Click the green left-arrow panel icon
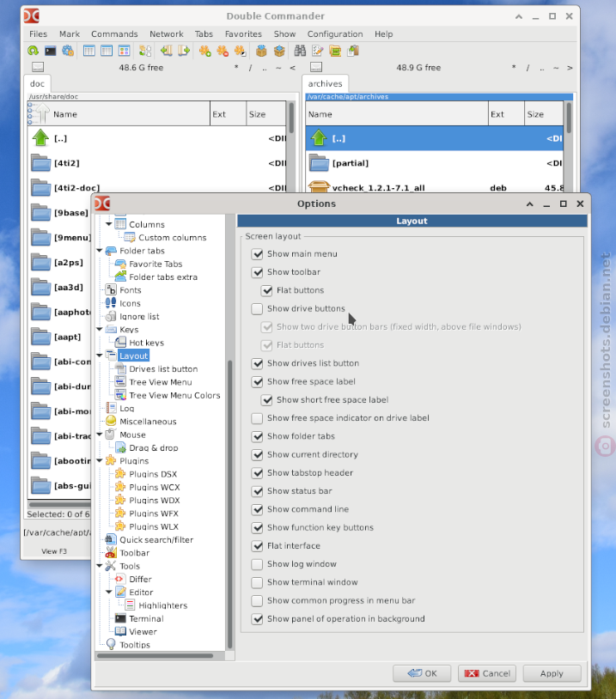 tap(167, 51)
